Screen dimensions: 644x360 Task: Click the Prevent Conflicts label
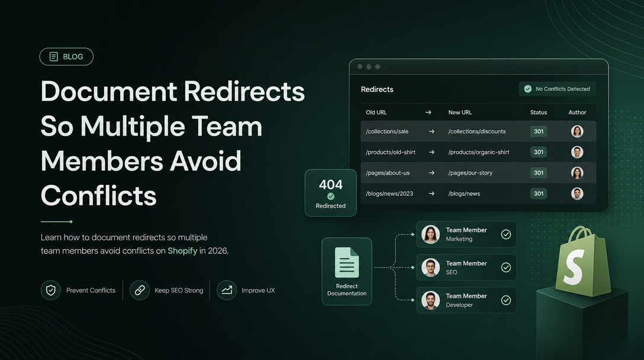tap(91, 290)
